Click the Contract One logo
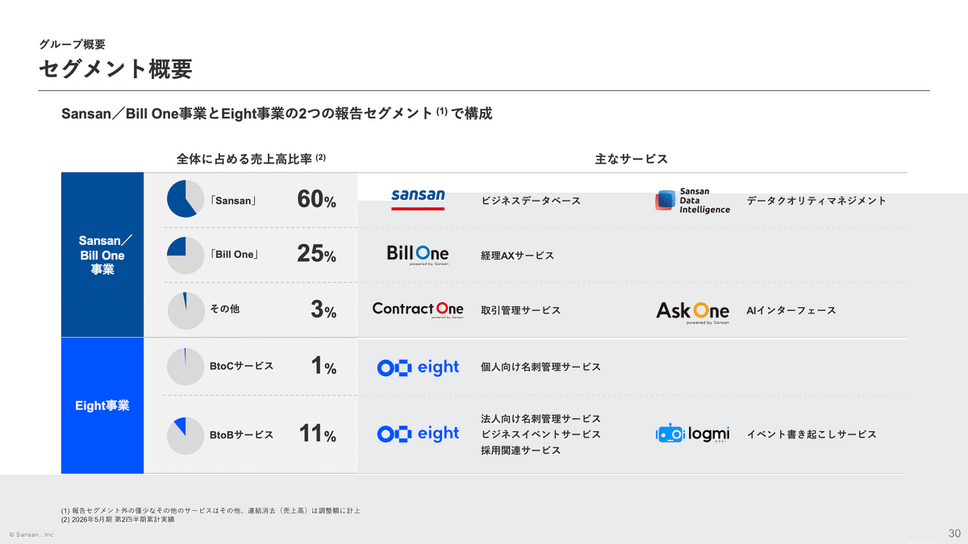The height and width of the screenshot is (544, 968). click(x=418, y=310)
